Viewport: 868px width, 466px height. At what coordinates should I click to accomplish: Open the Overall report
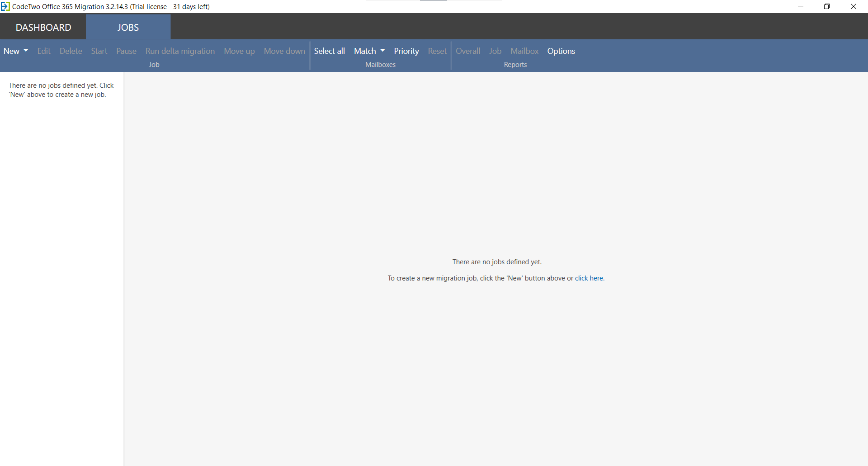(467, 51)
